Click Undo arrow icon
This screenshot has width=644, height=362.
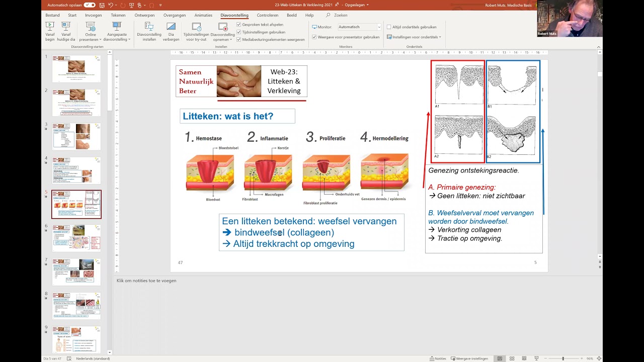pos(111,5)
